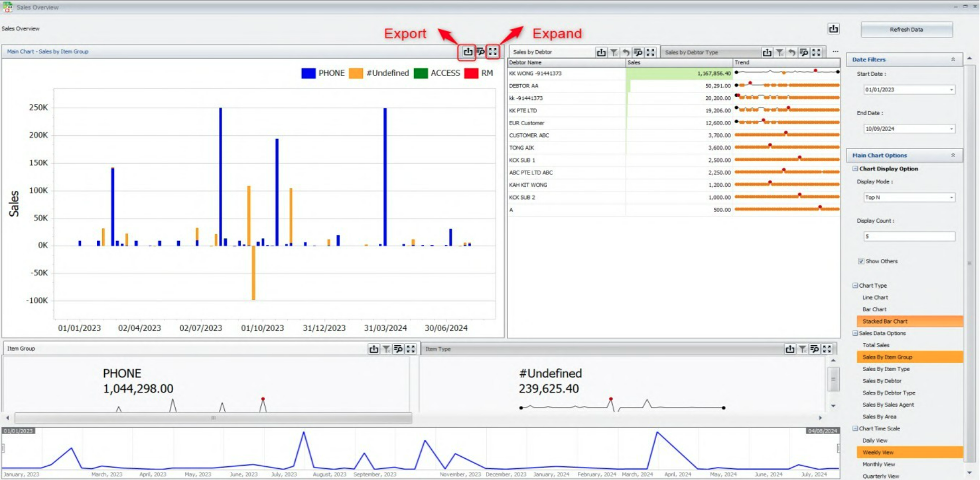
Task: Select the Item Type tab
Action: [x=438, y=349]
